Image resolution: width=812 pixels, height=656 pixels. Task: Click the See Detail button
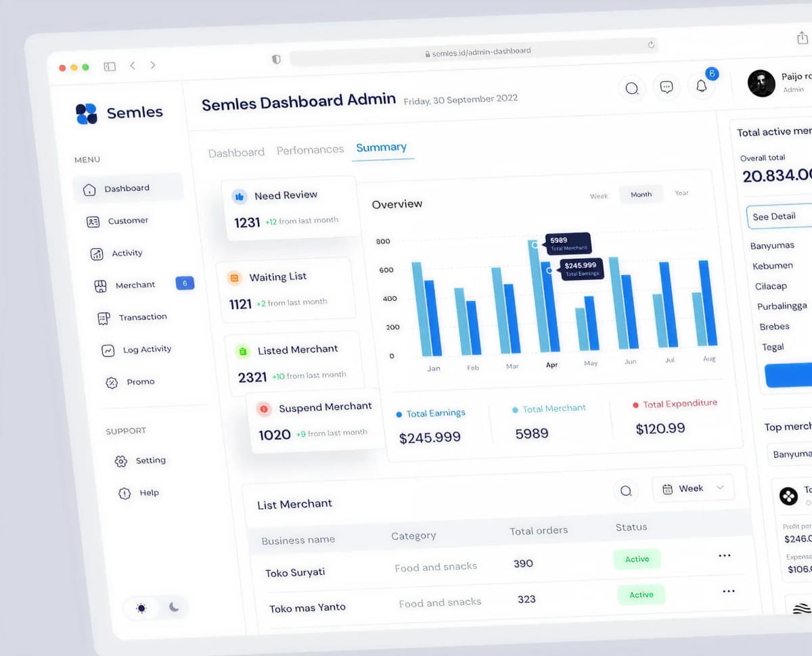775,216
